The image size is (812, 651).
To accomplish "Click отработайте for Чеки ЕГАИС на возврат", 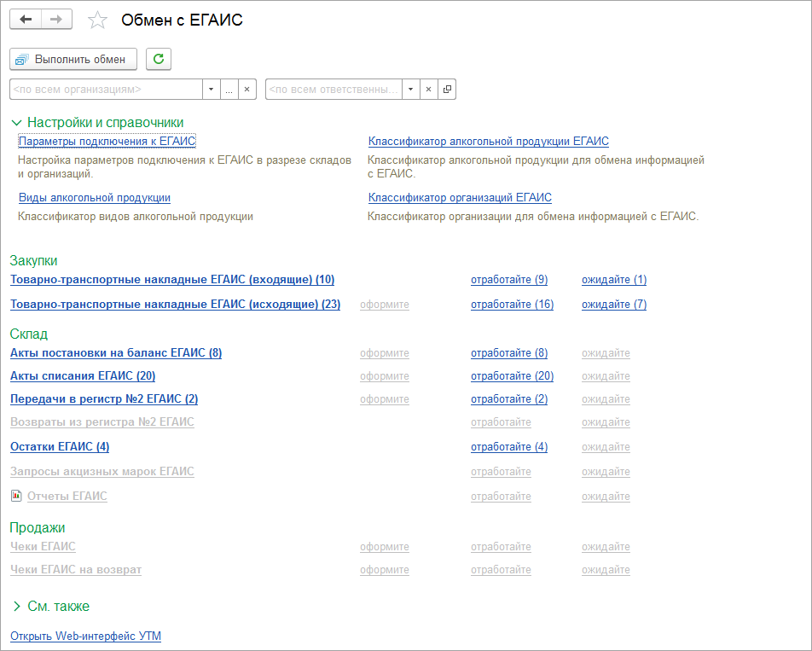I will 501,570.
